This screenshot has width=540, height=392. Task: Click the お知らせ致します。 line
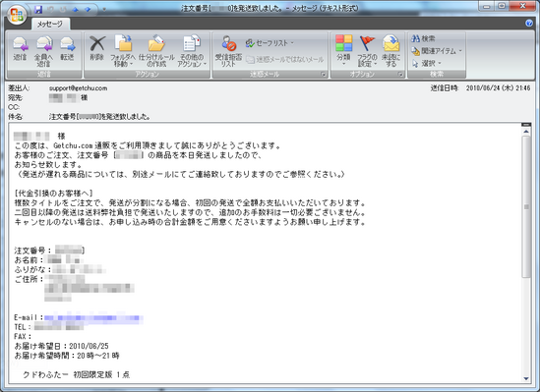click(49, 165)
